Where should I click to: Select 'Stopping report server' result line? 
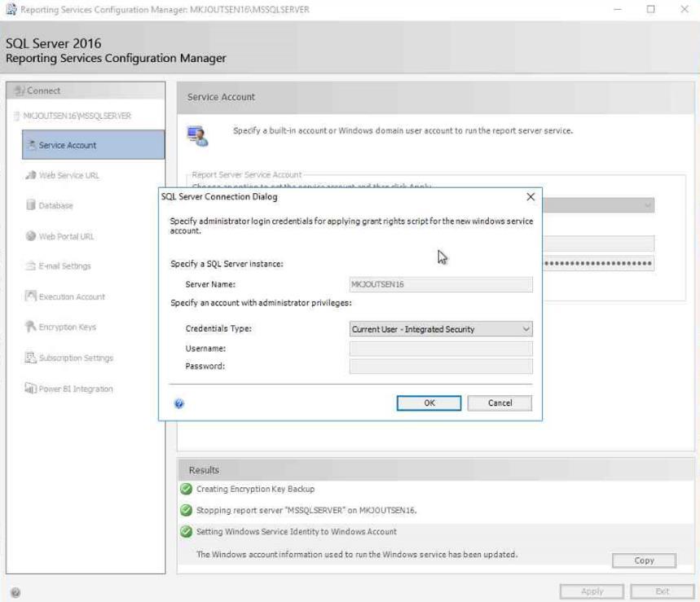pyautogui.click(x=306, y=510)
